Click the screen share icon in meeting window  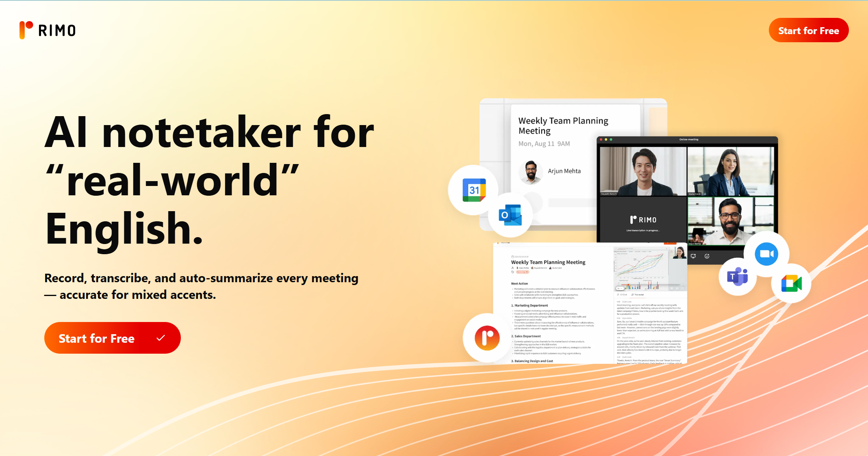[x=693, y=256]
